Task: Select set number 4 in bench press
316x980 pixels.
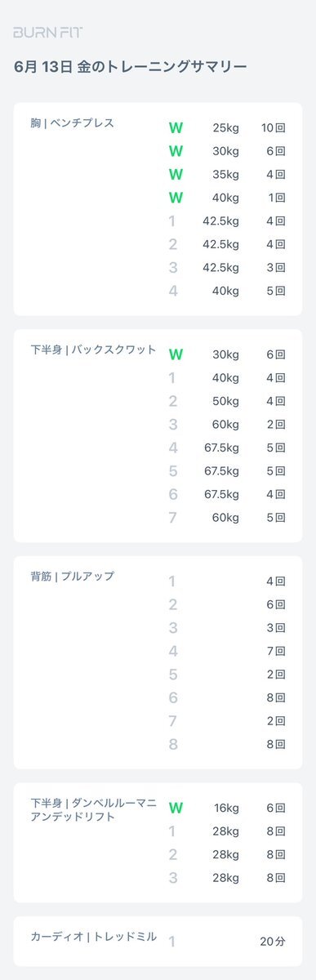Action: pos(172,291)
